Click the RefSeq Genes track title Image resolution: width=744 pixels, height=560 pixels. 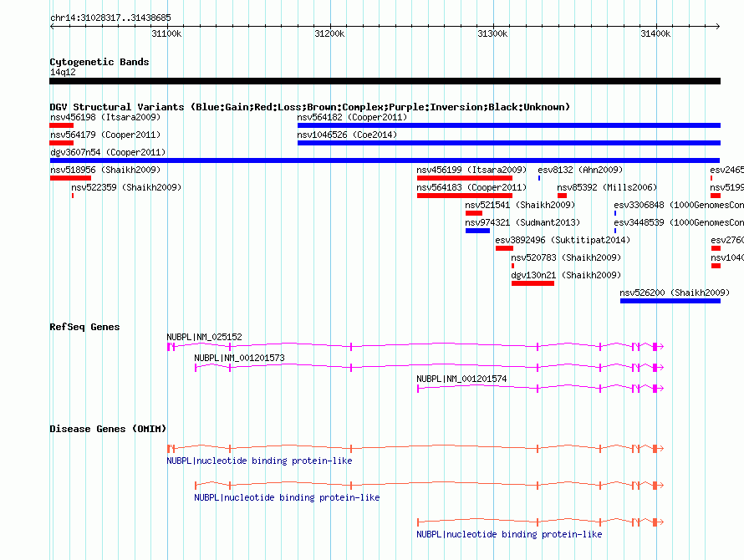coord(84,327)
